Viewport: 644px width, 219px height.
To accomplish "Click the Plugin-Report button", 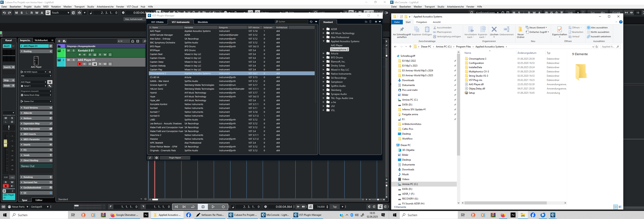I will pos(175,158).
